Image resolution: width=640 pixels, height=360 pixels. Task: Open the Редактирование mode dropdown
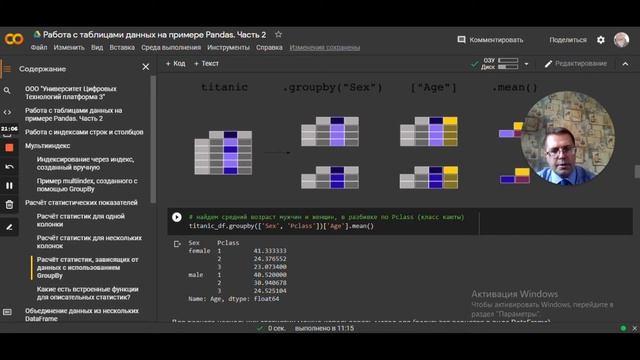pos(576,64)
